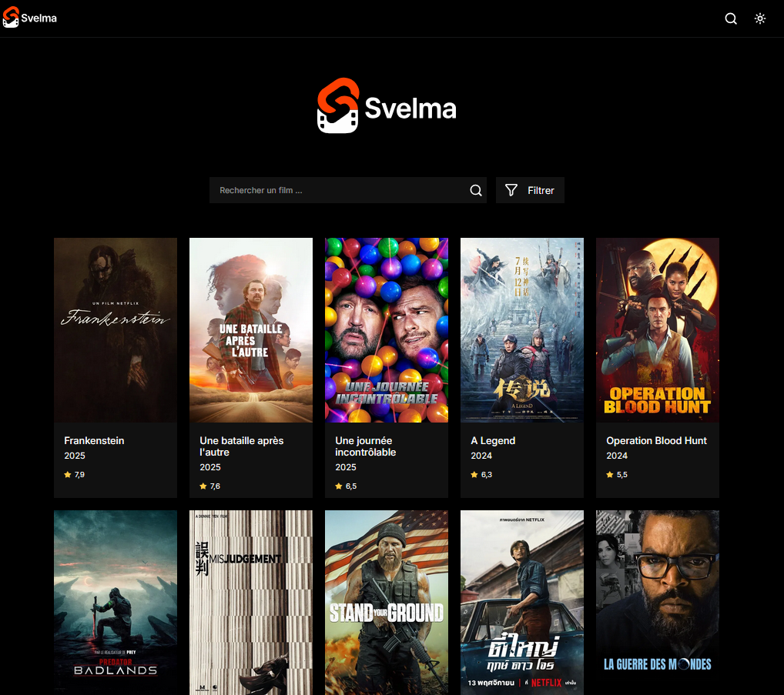Click the star rating icon on Operation Blood Hunt
The image size is (784, 695).
(610, 475)
